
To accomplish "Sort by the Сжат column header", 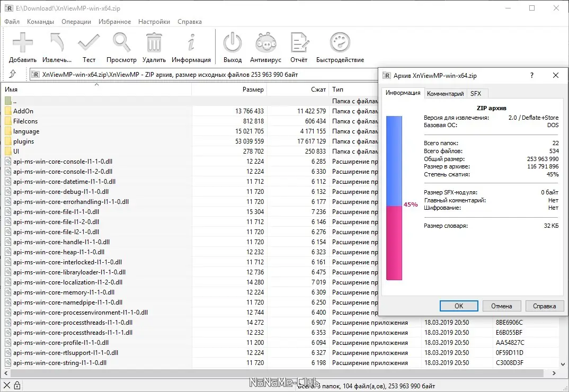I will click(x=298, y=90).
